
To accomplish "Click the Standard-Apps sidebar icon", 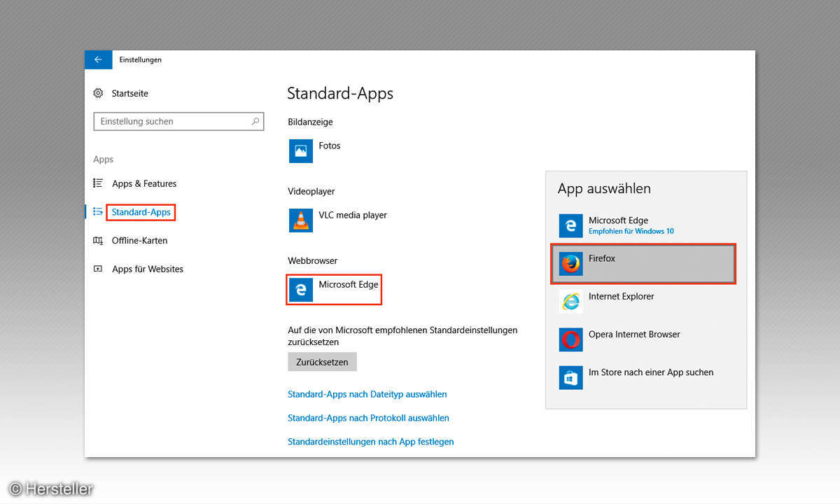I will 98,211.
